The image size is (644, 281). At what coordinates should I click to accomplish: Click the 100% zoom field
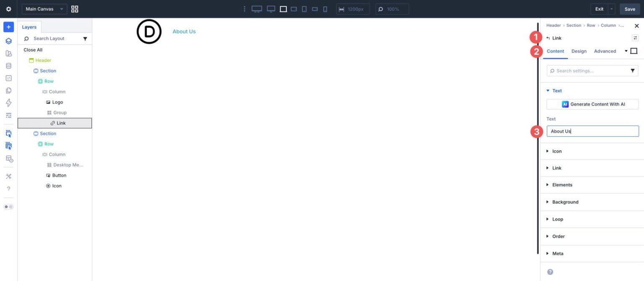pyautogui.click(x=392, y=9)
